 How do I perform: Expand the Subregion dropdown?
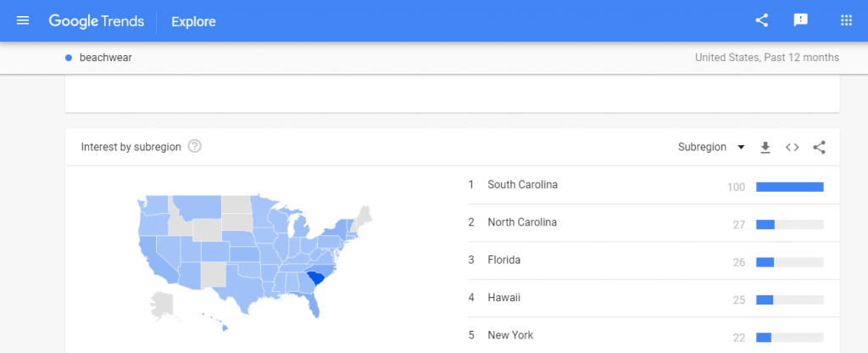[x=710, y=147]
